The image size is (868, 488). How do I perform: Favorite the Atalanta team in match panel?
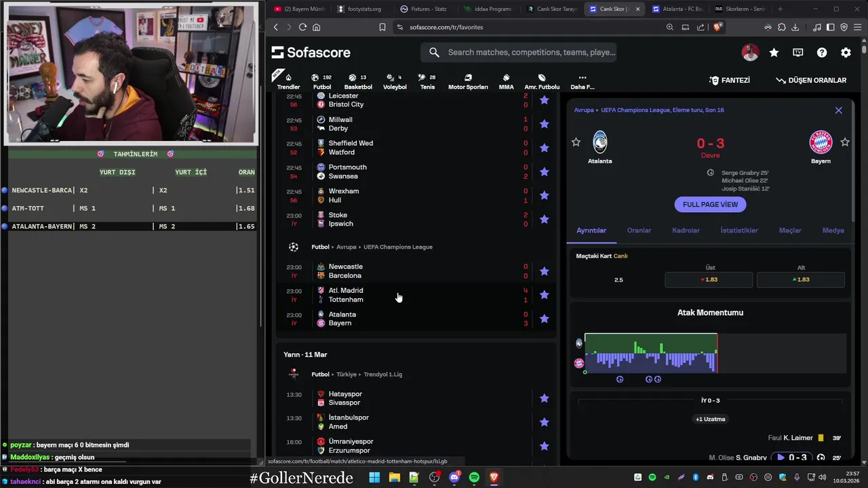pos(576,142)
